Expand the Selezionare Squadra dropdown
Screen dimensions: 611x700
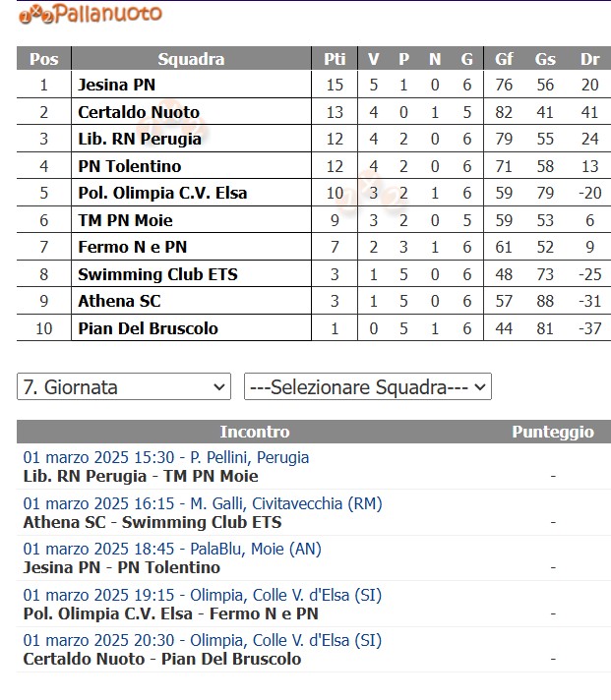(x=367, y=387)
